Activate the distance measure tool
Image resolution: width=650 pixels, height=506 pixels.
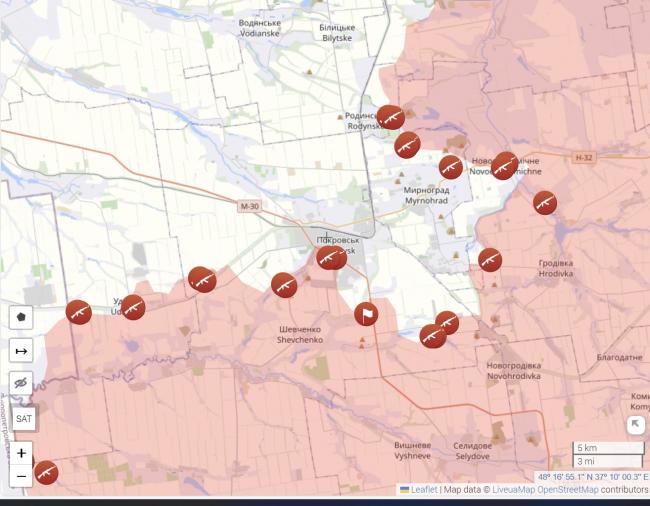[x=21, y=350]
